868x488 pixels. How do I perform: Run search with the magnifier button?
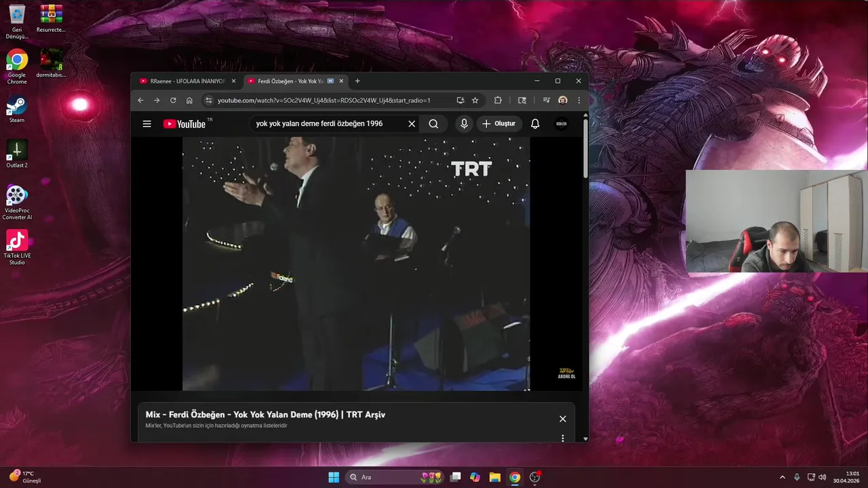pyautogui.click(x=433, y=124)
